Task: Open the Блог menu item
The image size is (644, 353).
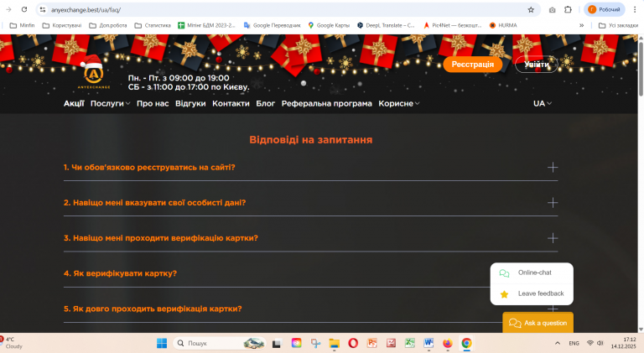Action: click(265, 103)
